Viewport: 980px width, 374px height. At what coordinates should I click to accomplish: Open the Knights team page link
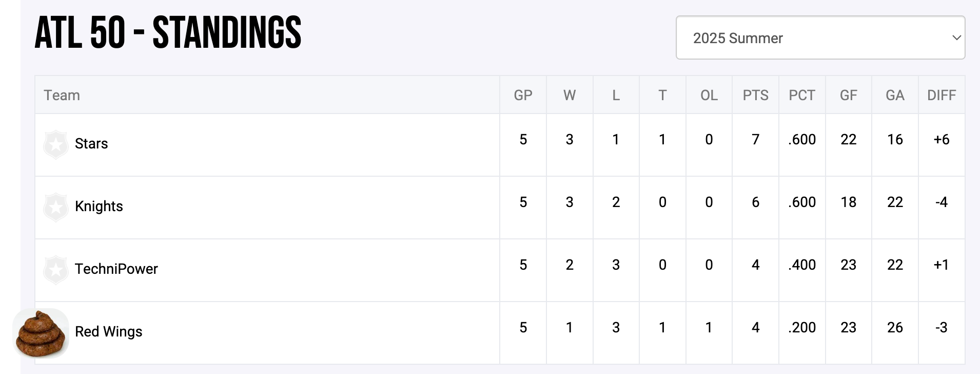coord(99,207)
